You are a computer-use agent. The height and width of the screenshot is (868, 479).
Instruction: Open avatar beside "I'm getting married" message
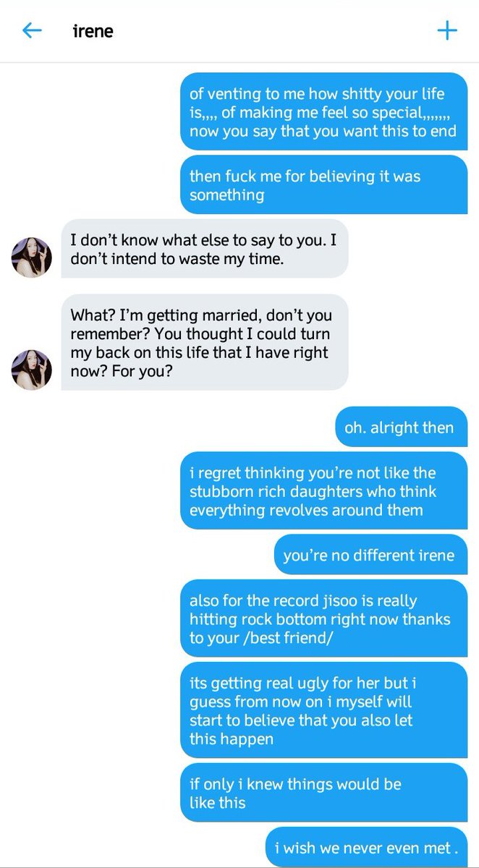point(32,370)
